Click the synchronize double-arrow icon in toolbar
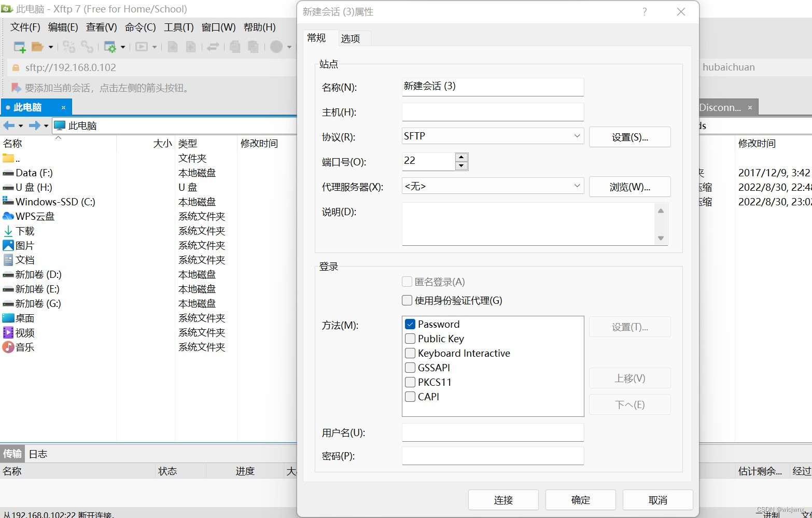The width and height of the screenshot is (812, 518). point(213,47)
